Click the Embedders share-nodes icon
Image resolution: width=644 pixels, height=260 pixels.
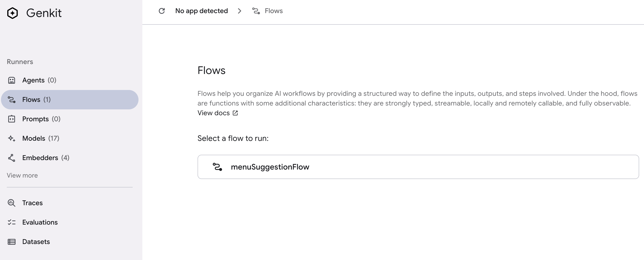coord(12,158)
